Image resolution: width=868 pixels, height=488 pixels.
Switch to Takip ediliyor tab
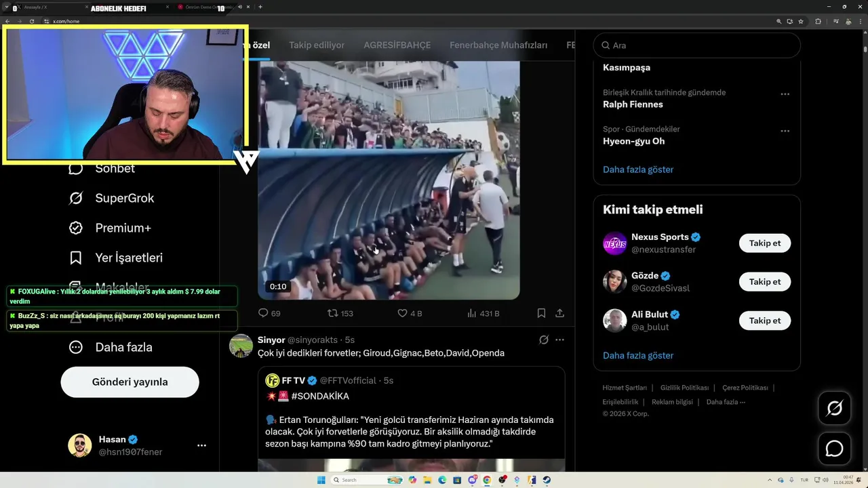click(x=317, y=45)
